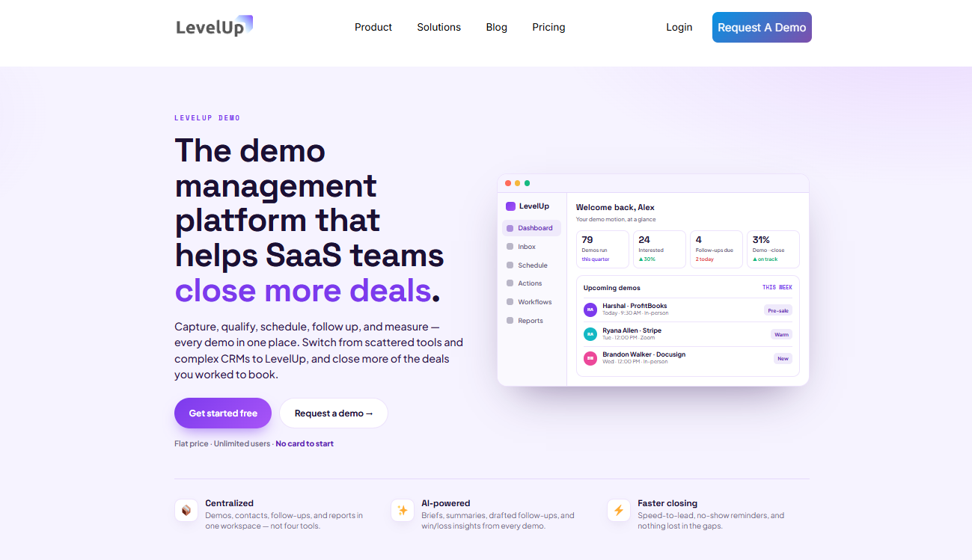Click the green on track indicator
Screen dimensions: 972x560
click(x=765, y=259)
